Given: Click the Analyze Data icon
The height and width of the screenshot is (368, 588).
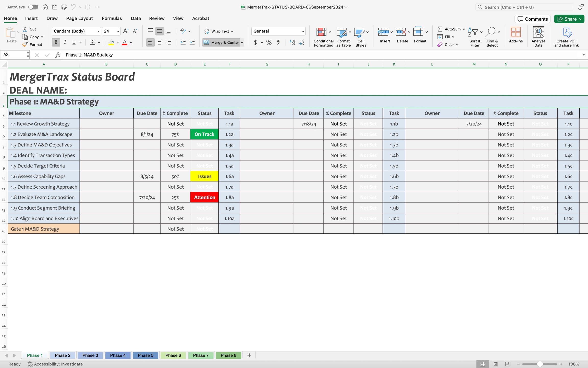Looking at the screenshot, I should [x=538, y=32].
